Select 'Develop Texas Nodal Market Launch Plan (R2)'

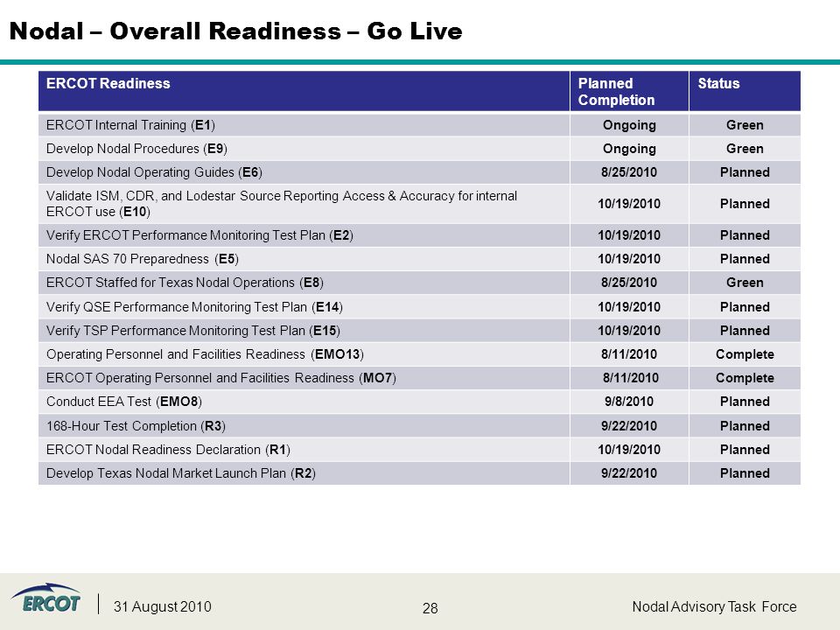point(181,473)
